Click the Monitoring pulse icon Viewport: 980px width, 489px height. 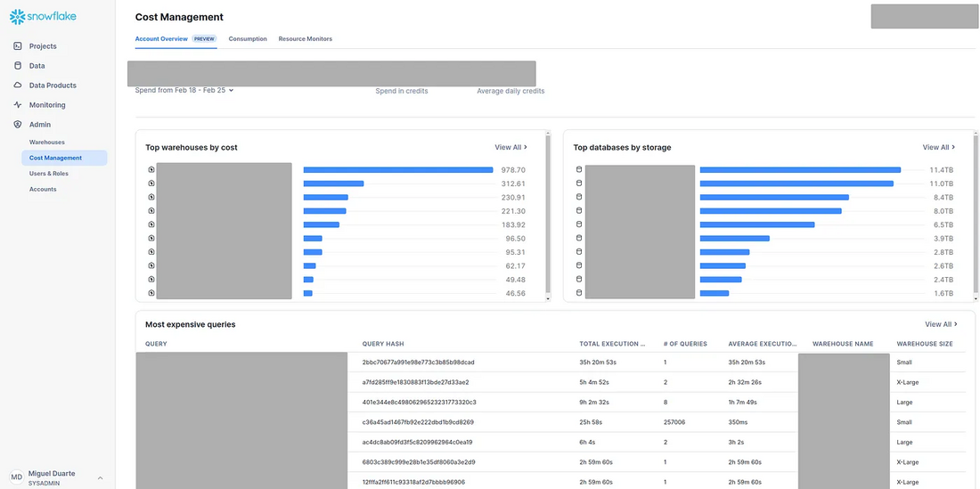click(x=18, y=105)
